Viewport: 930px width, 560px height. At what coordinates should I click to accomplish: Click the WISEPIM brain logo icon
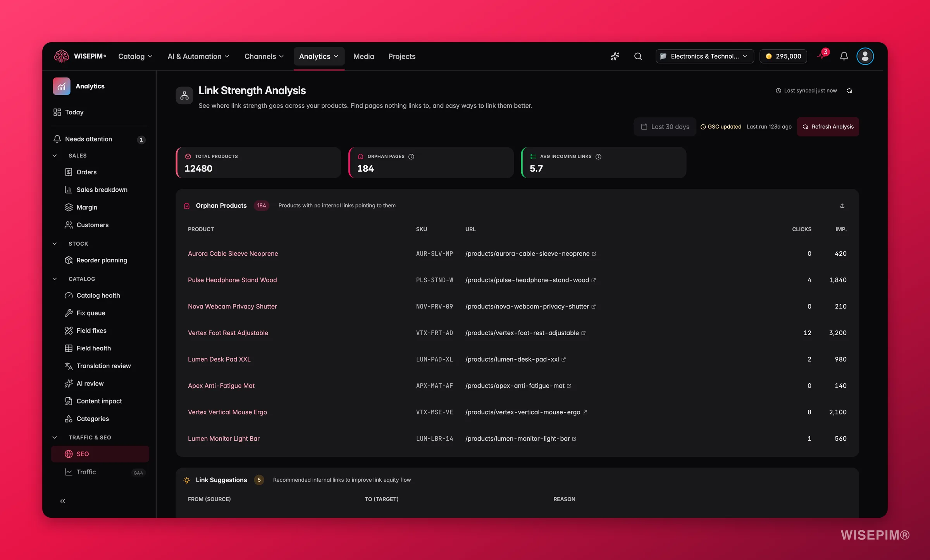click(61, 56)
